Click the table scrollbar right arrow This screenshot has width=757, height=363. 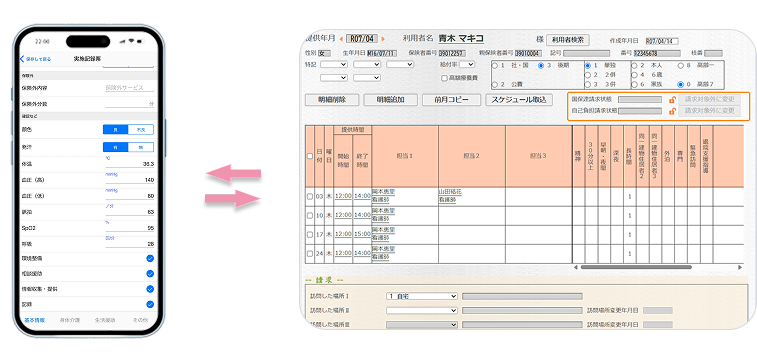[x=740, y=267]
